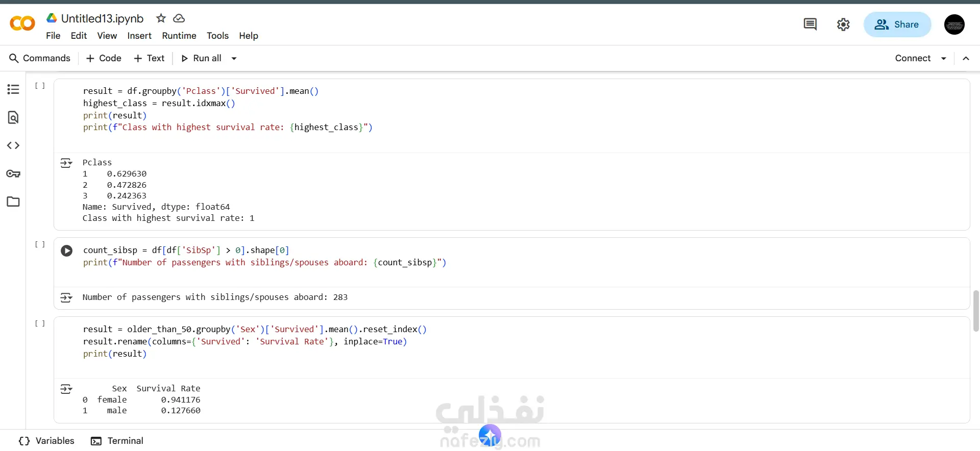Click the Run all button
The image size is (980, 451).
(x=202, y=58)
